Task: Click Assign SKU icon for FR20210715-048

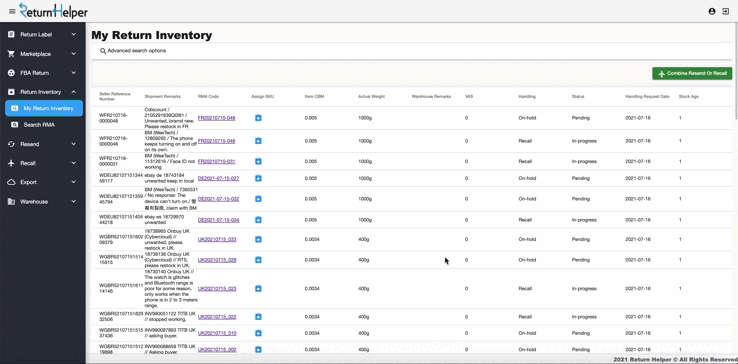Action: [x=258, y=118]
